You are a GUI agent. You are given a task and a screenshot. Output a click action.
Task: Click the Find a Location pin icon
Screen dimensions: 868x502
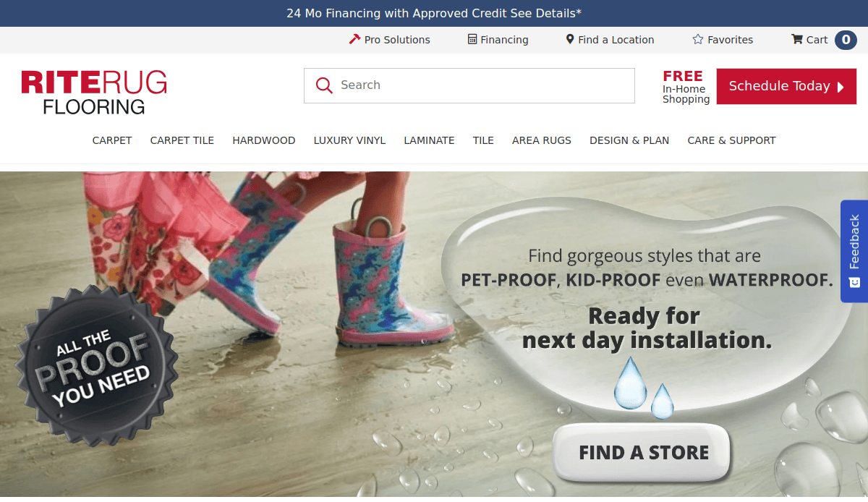(x=569, y=40)
